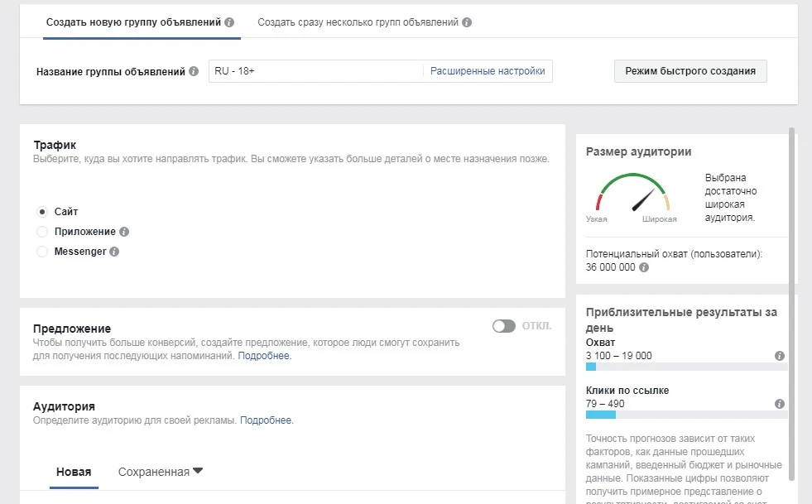Expand the 'Сохраненная' audience dropdown
Screen dimensions: 812x504
(161, 472)
